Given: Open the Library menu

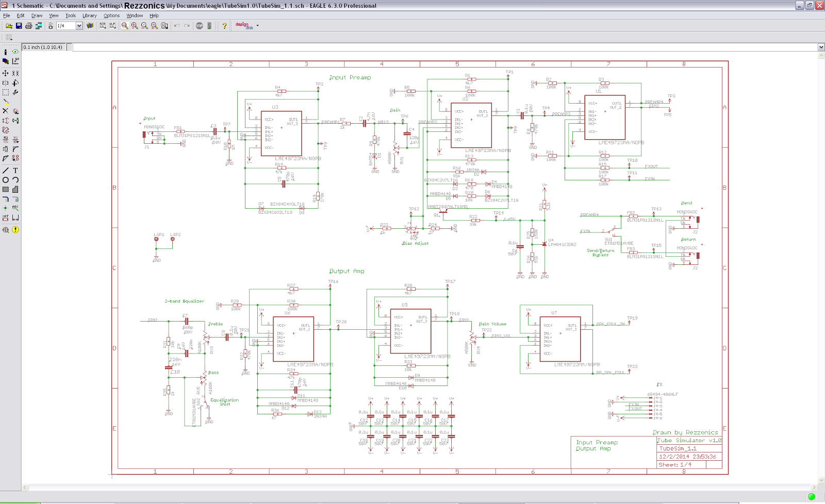Looking at the screenshot, I should point(89,15).
